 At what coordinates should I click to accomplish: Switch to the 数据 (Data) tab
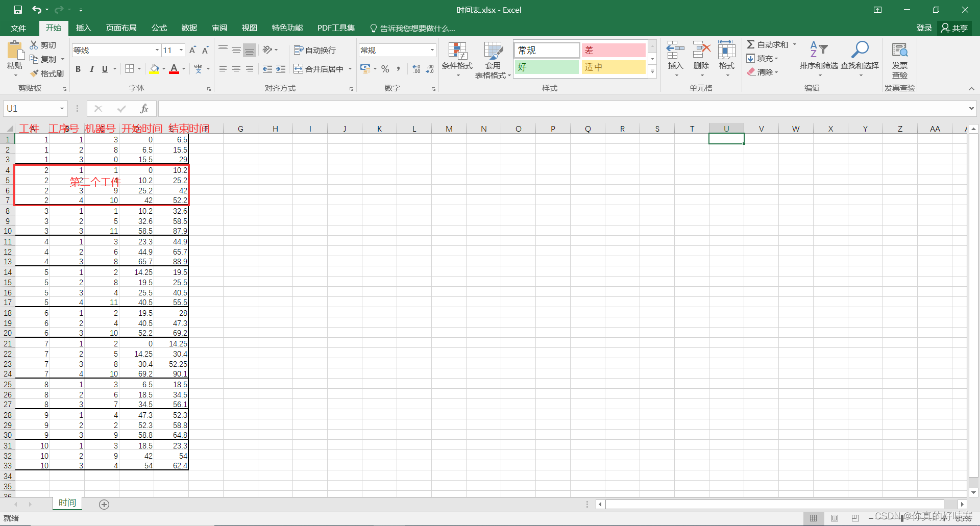point(189,28)
